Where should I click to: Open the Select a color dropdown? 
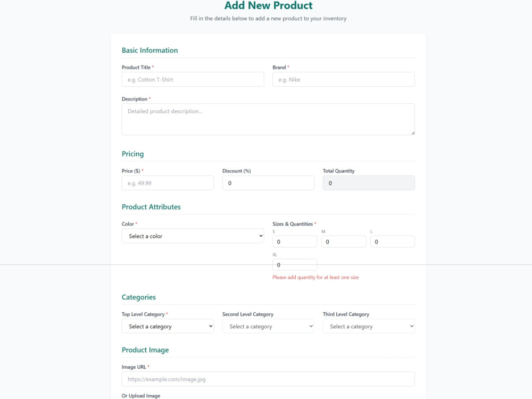pyautogui.click(x=193, y=236)
